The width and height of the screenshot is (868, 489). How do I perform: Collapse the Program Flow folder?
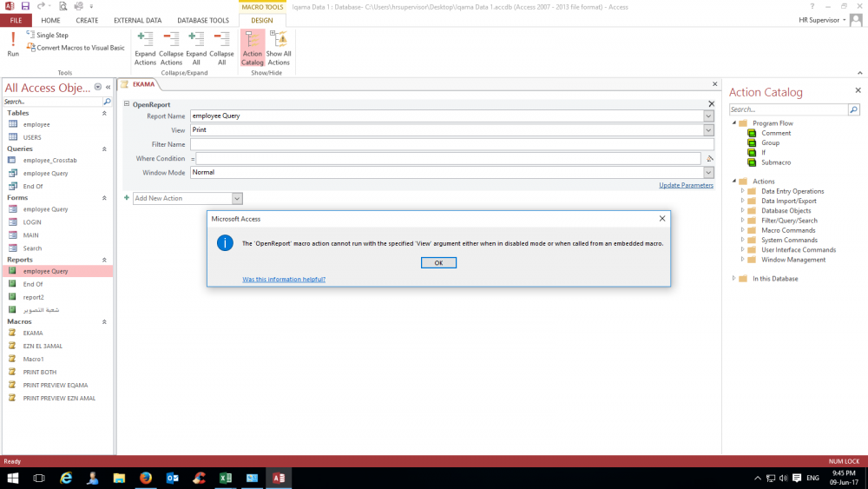[x=734, y=123]
